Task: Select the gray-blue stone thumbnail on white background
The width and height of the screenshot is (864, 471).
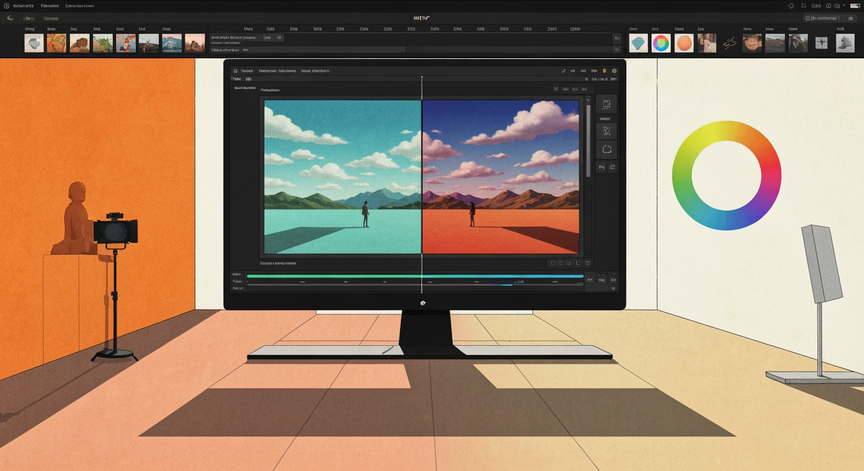Action: 34,43
